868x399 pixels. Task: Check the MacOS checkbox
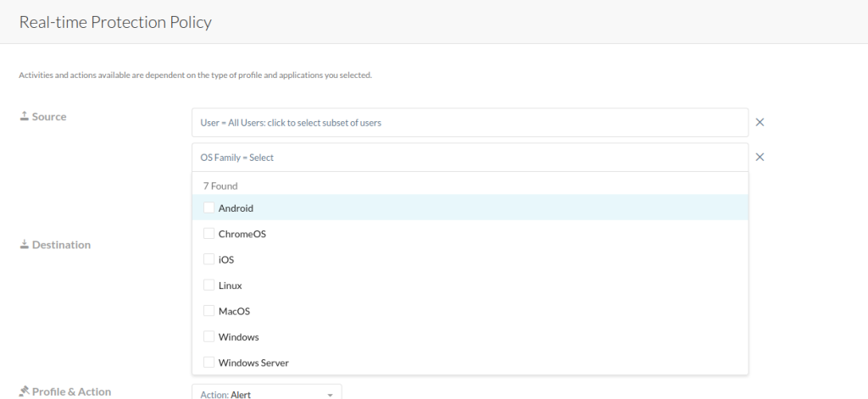[209, 310]
